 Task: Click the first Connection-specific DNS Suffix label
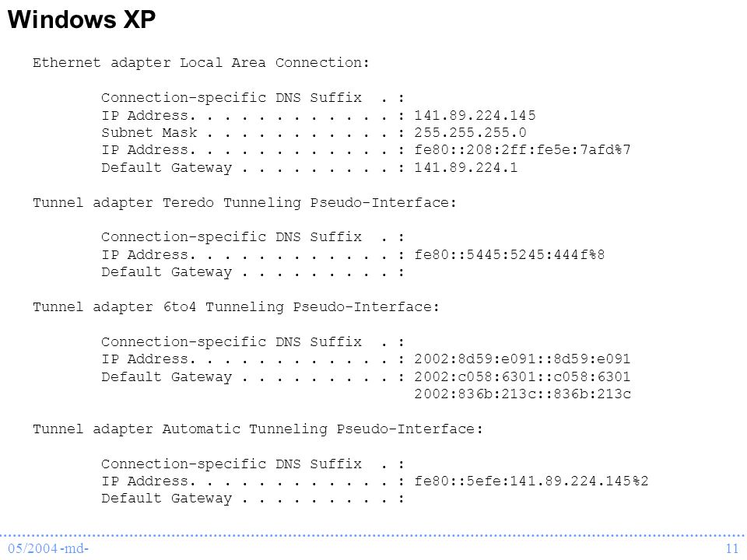point(232,98)
